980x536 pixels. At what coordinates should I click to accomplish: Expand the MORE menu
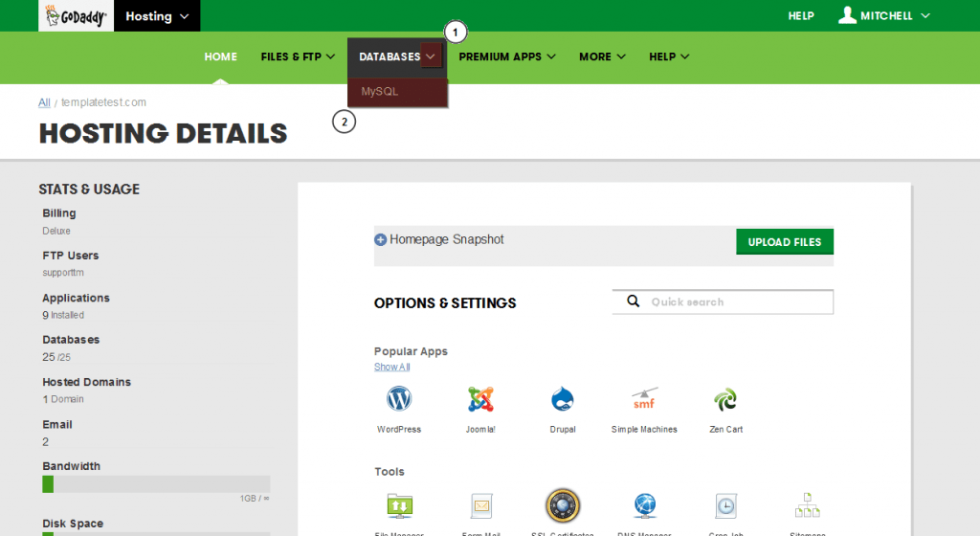(x=602, y=56)
